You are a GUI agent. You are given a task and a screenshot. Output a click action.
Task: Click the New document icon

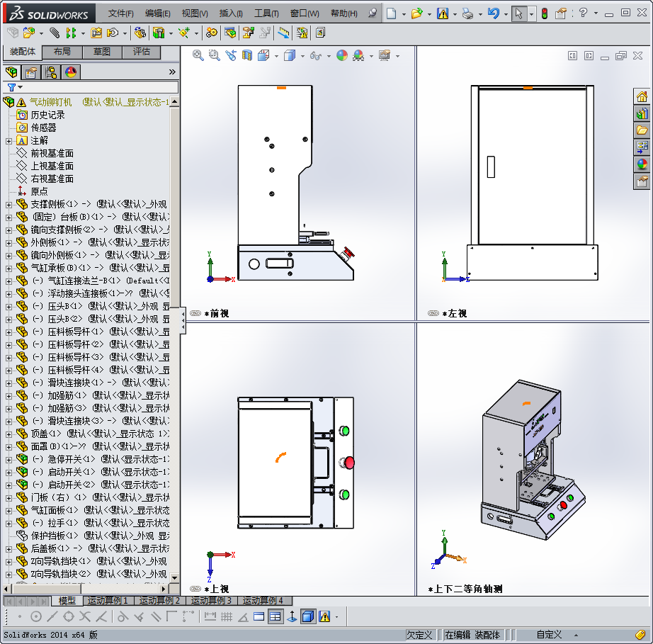point(392,13)
